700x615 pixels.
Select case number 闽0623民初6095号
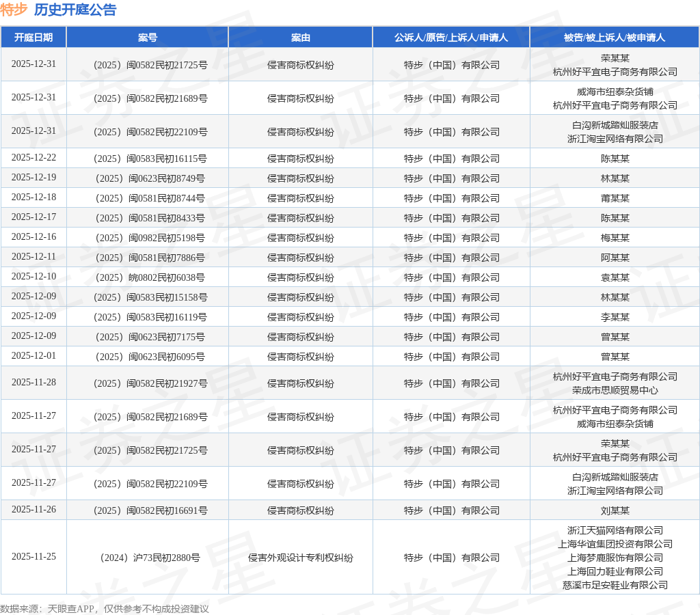coord(150,356)
